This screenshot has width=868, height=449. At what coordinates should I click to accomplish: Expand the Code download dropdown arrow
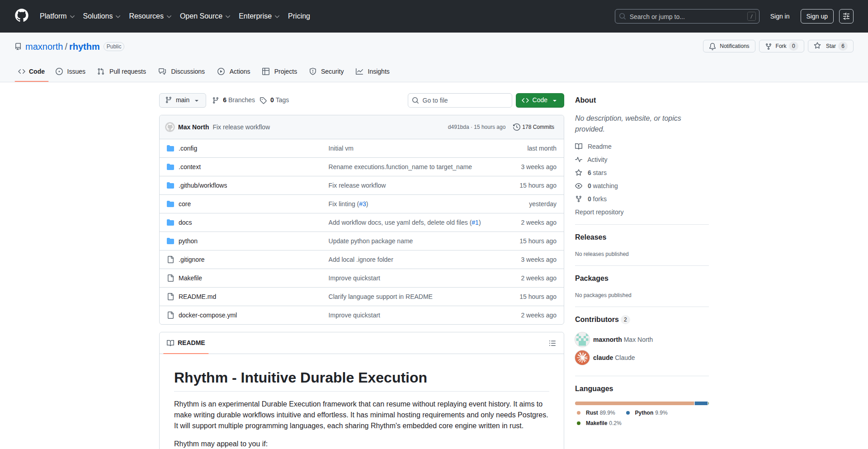[x=554, y=100]
